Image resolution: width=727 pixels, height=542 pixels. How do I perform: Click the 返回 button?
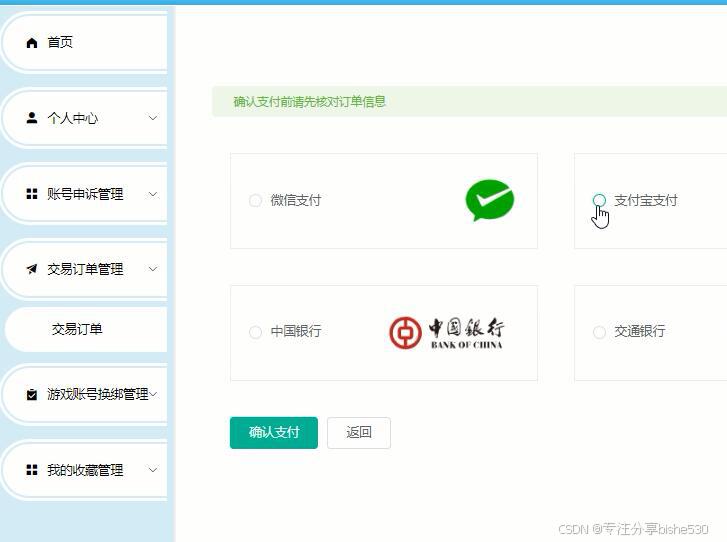coord(359,433)
